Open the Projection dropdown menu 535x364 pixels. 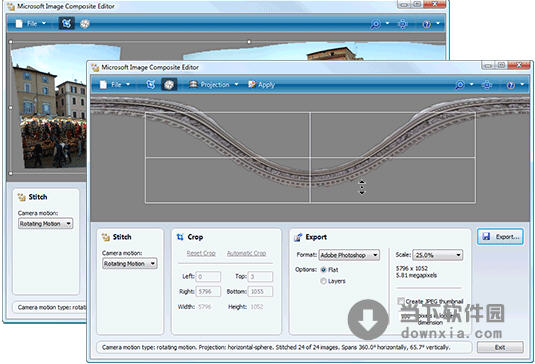click(214, 84)
